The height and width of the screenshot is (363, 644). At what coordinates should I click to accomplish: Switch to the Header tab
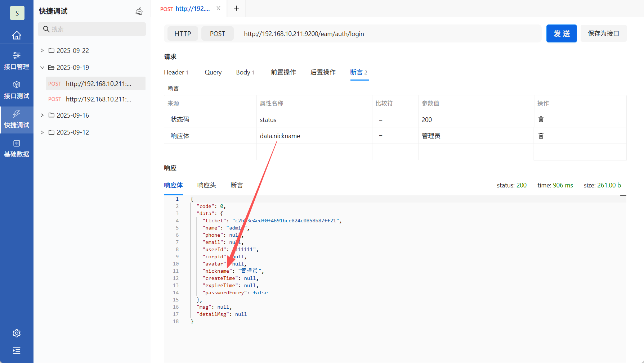pos(176,72)
